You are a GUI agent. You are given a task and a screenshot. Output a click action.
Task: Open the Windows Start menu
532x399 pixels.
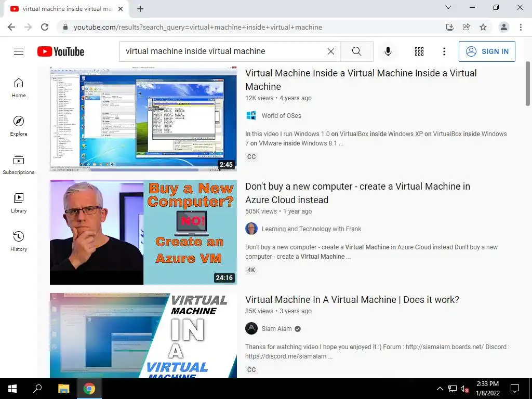click(12, 389)
